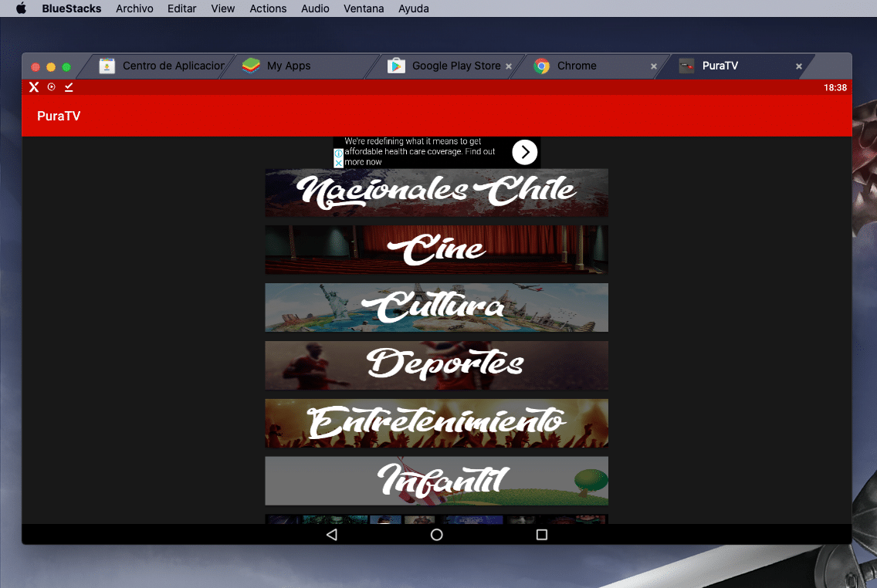Open recent apps with the square navigation icon
The height and width of the screenshot is (588, 877).
point(541,534)
